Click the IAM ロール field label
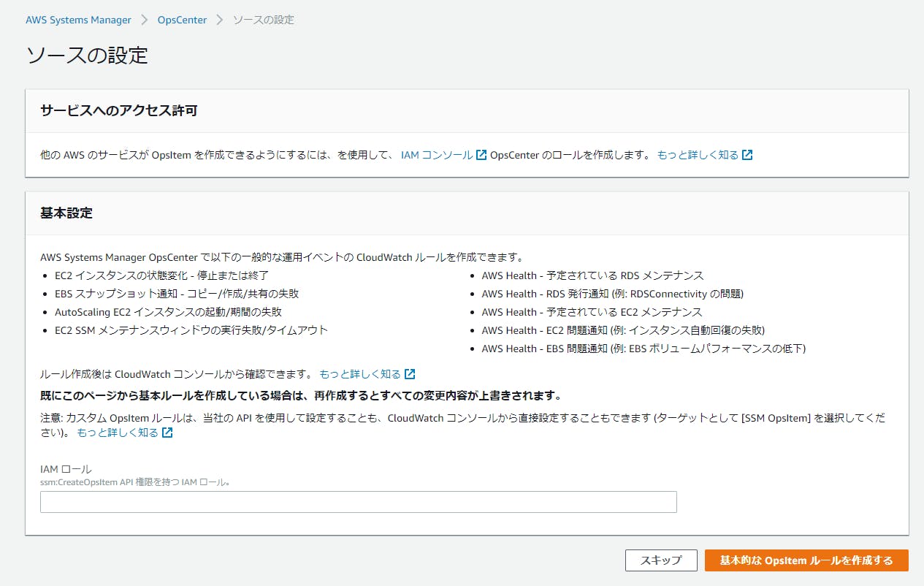This screenshot has height=586, width=924. click(x=66, y=469)
